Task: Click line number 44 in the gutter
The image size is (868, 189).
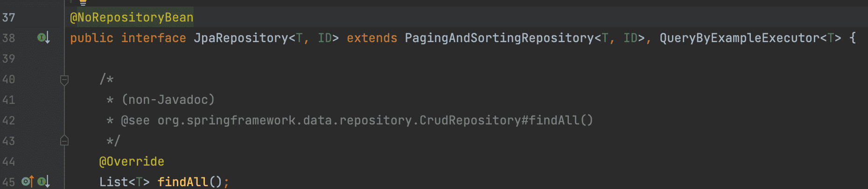Action: point(9,161)
